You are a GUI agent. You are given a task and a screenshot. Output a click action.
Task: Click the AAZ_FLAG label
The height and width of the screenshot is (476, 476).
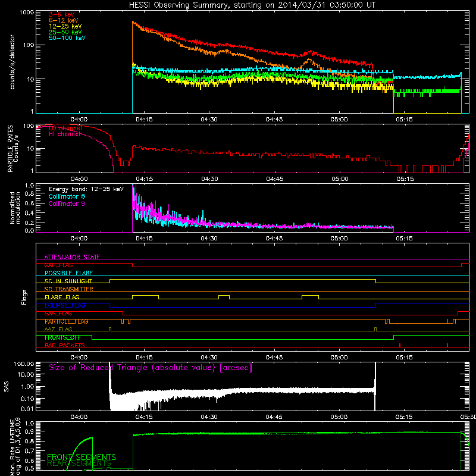(58, 329)
